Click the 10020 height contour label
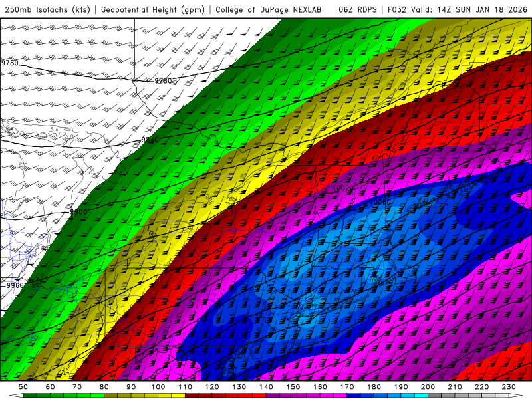This screenshot has height=399, width=532. pyautogui.click(x=343, y=188)
